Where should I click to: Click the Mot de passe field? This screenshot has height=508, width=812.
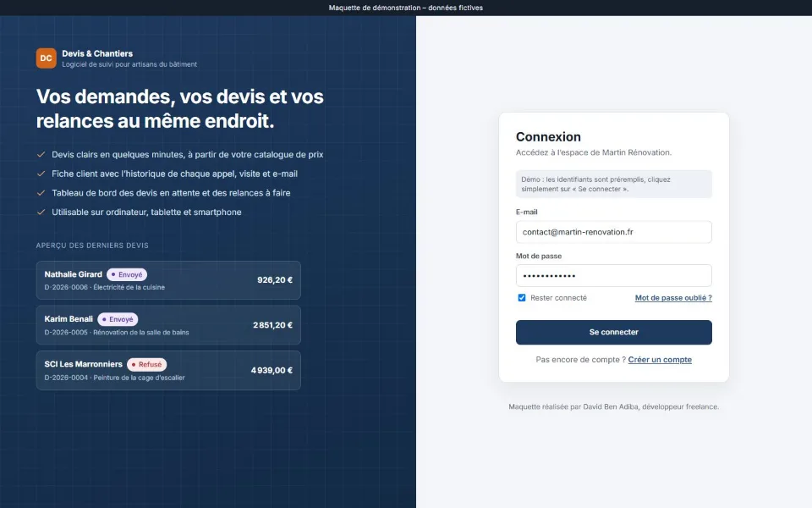(x=614, y=275)
